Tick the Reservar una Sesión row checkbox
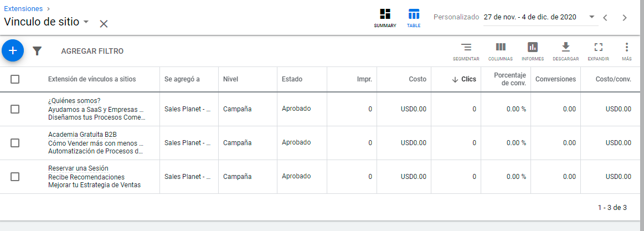Viewport: 644px width, 231px height. [x=15, y=176]
